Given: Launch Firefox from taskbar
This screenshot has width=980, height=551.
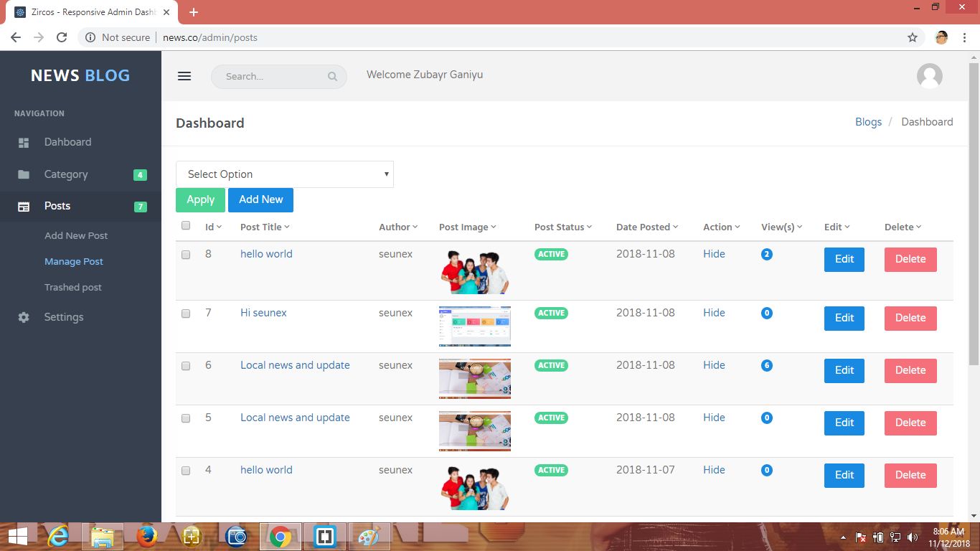Looking at the screenshot, I should point(147,537).
